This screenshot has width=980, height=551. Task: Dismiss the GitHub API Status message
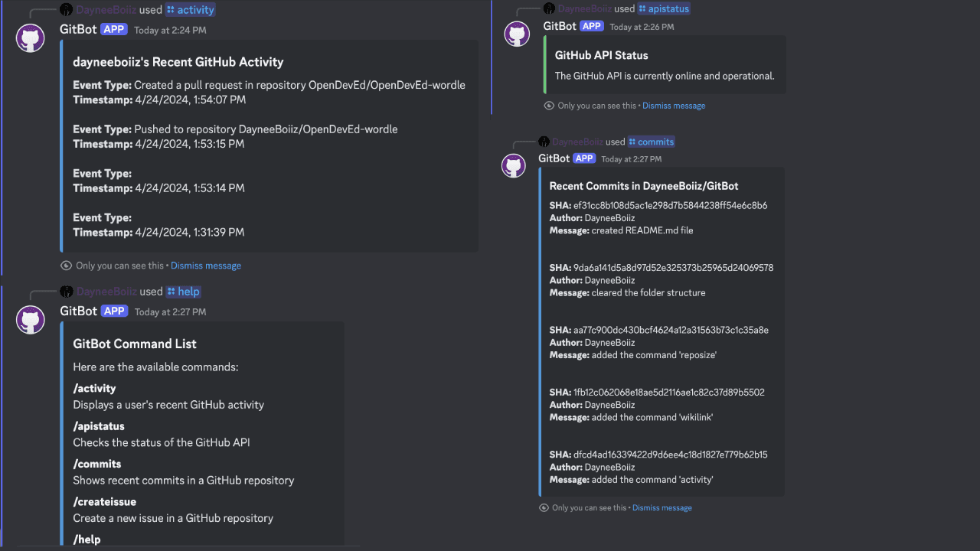tap(674, 106)
